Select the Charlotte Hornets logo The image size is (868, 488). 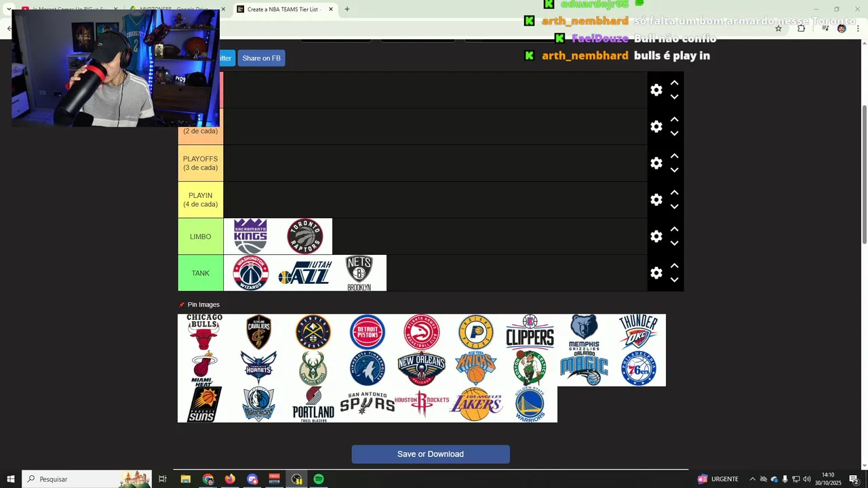259,368
